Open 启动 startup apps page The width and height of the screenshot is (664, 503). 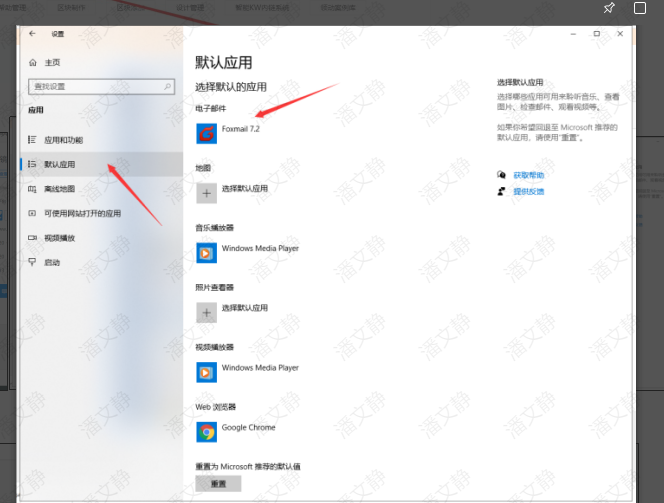coord(52,262)
